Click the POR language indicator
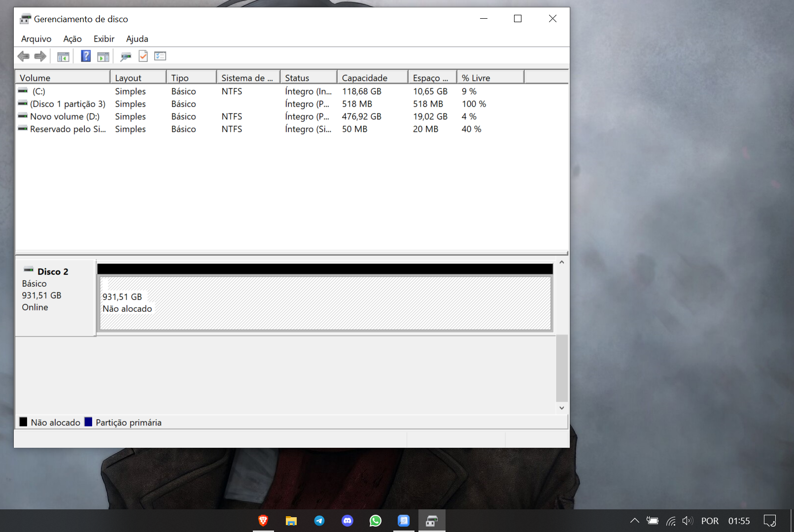794x532 pixels. point(710,521)
